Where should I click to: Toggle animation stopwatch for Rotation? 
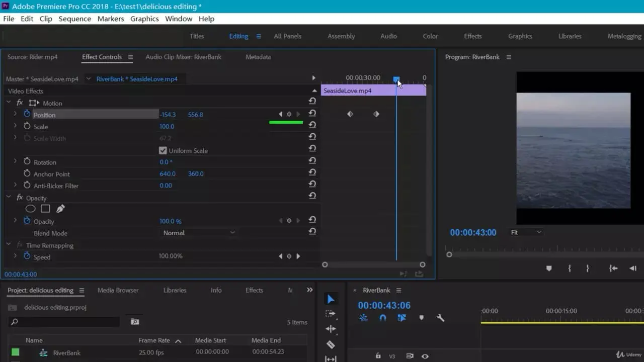[x=27, y=162]
